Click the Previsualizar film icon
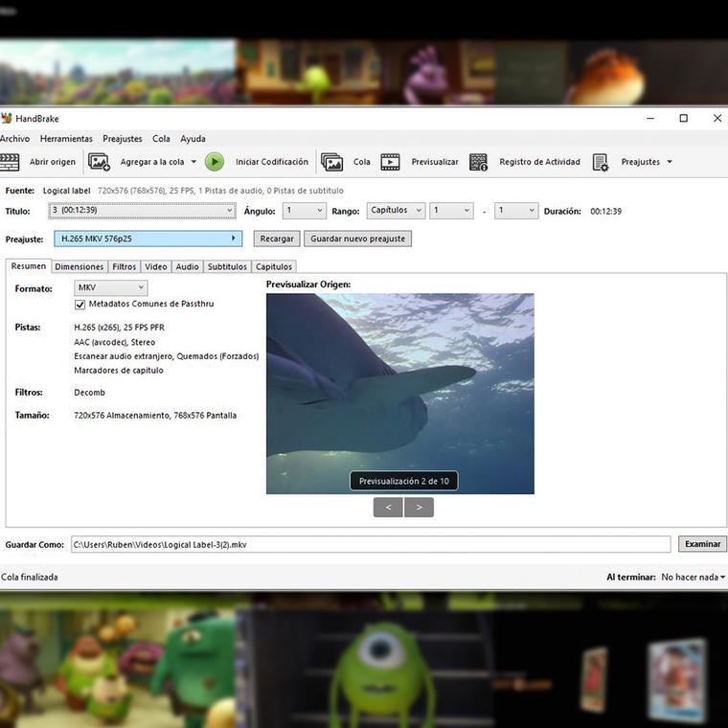The image size is (728, 728). pyautogui.click(x=390, y=162)
